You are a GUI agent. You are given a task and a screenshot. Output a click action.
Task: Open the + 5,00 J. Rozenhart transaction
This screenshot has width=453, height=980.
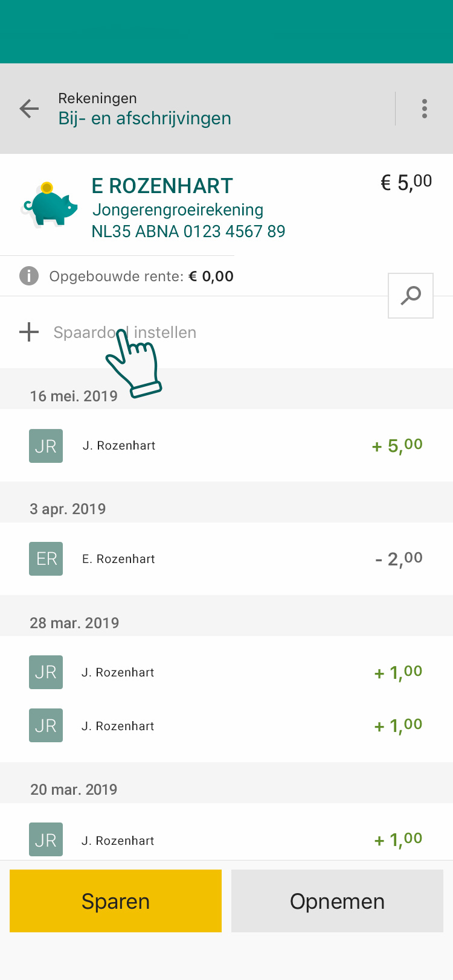pos(226,445)
